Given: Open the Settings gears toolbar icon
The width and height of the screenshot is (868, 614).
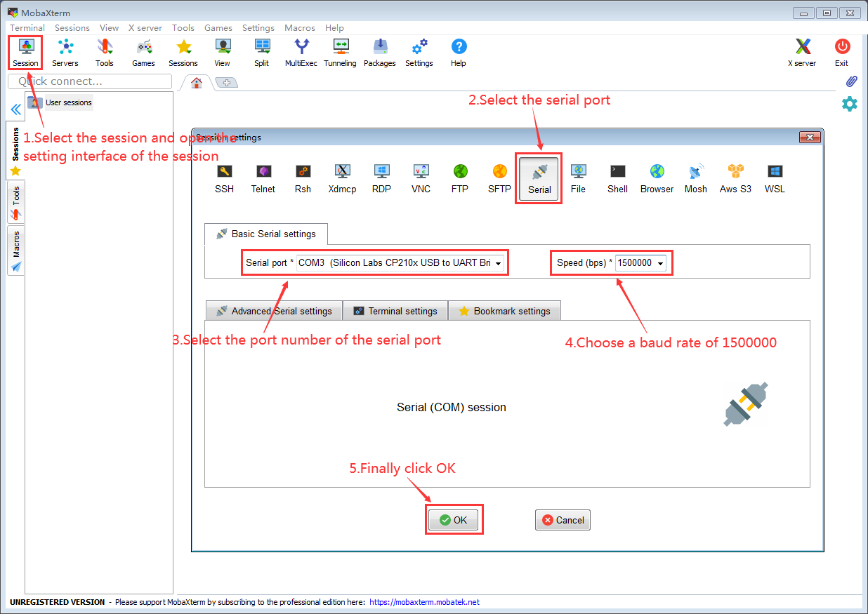Looking at the screenshot, I should [419, 53].
